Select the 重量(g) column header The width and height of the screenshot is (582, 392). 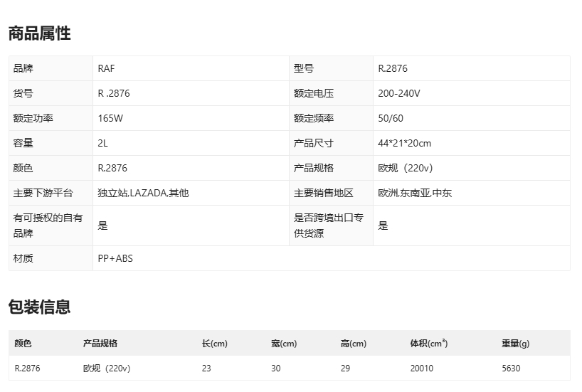coord(515,344)
